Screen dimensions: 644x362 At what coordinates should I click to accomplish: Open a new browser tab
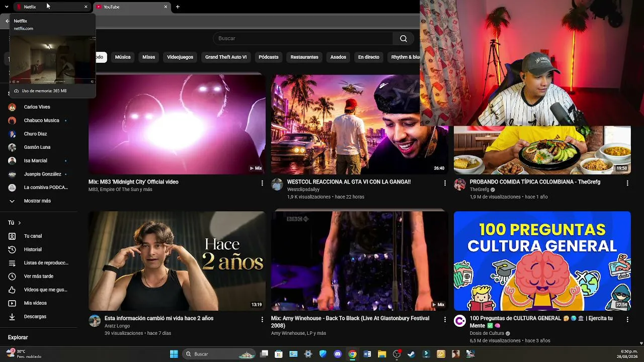click(x=178, y=7)
